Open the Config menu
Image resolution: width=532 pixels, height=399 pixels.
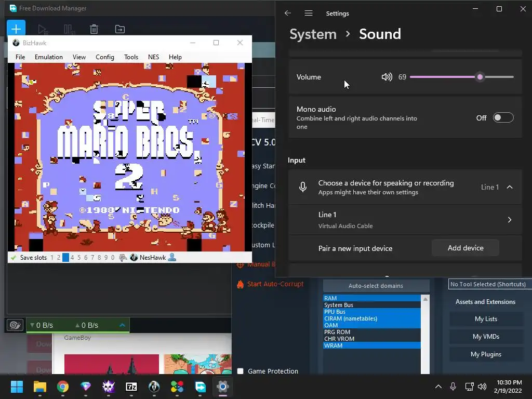click(x=105, y=57)
